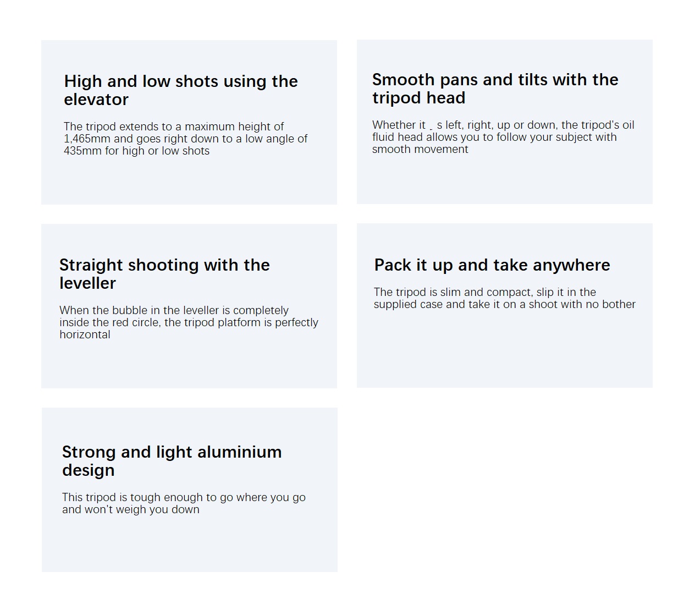Click the 'High and low shots using the elevator' heading

181,90
